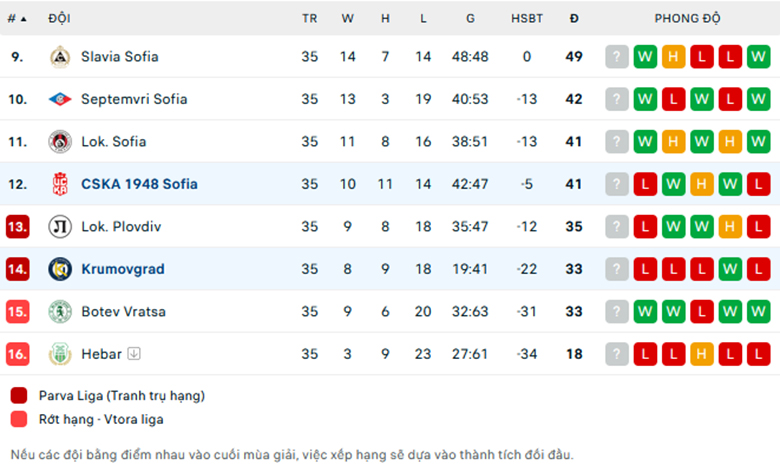Select the Botev Vratsa green badge
The width and height of the screenshot is (780, 465).
click(60, 312)
